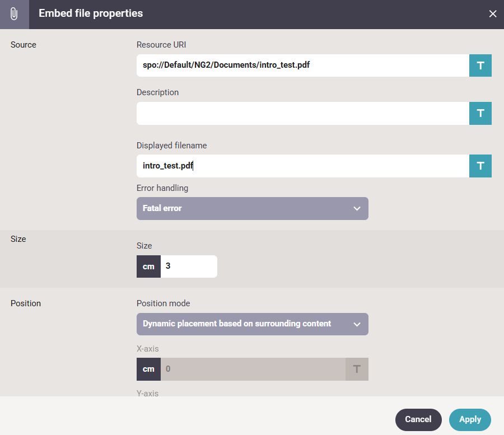Click the paperclip attachment icon in header

pos(14,14)
